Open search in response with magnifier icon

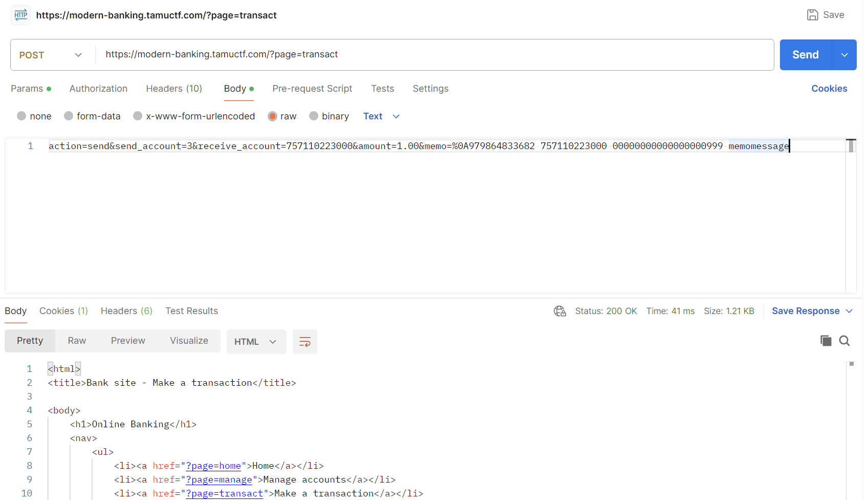pyautogui.click(x=844, y=341)
